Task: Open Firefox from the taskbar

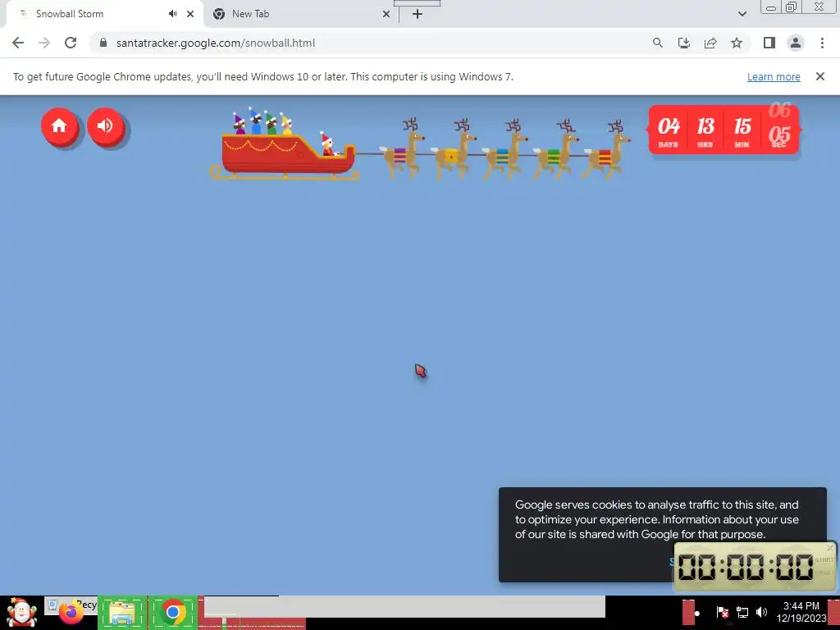Action: coord(71,614)
